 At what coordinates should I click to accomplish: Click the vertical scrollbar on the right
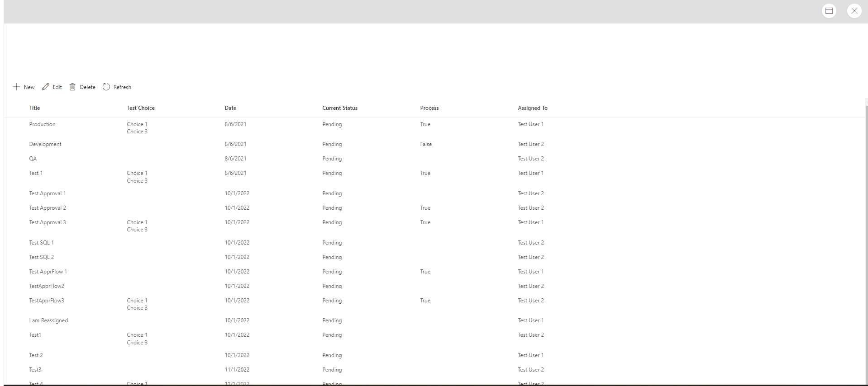(866, 226)
